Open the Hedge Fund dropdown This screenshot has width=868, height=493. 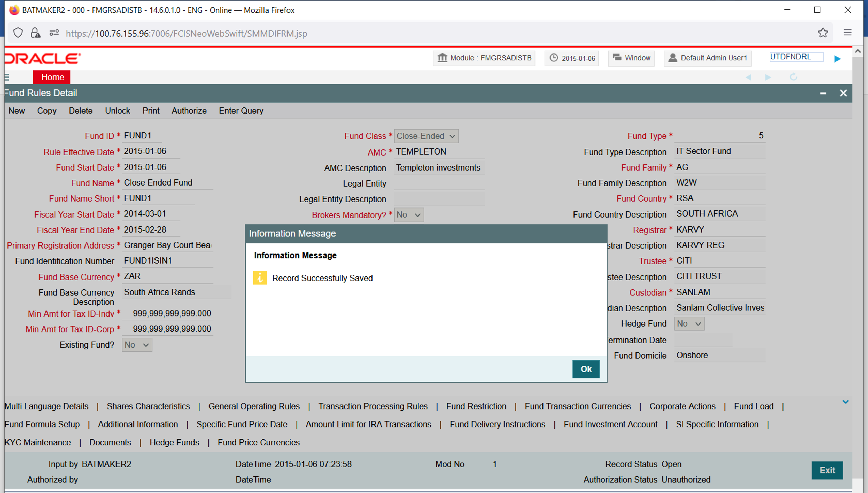[x=689, y=324]
